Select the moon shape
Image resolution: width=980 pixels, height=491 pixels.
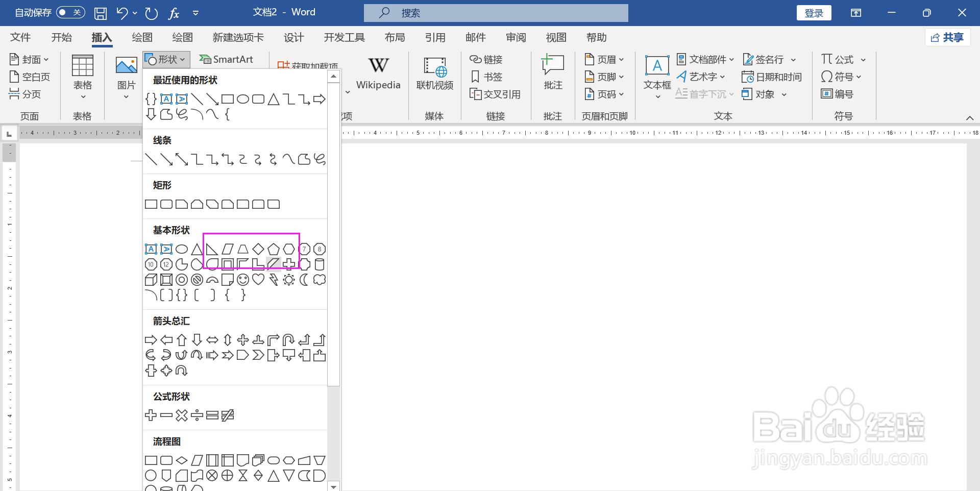pos(304,280)
